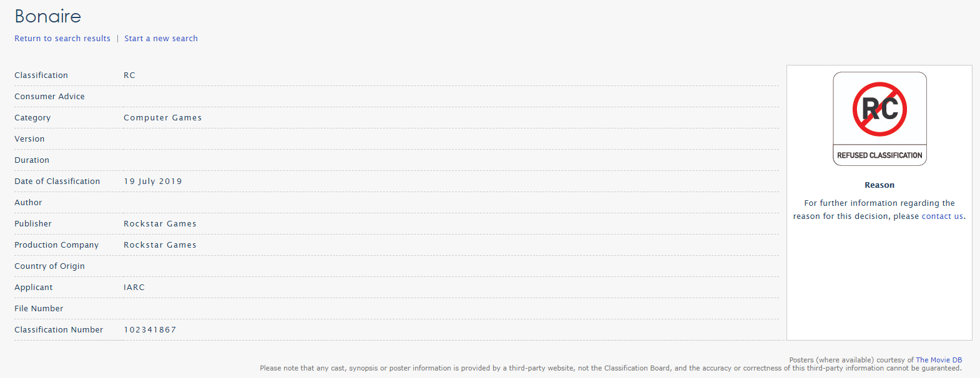Click the Date of Classification label
This screenshot has height=378, width=980.
(57, 182)
